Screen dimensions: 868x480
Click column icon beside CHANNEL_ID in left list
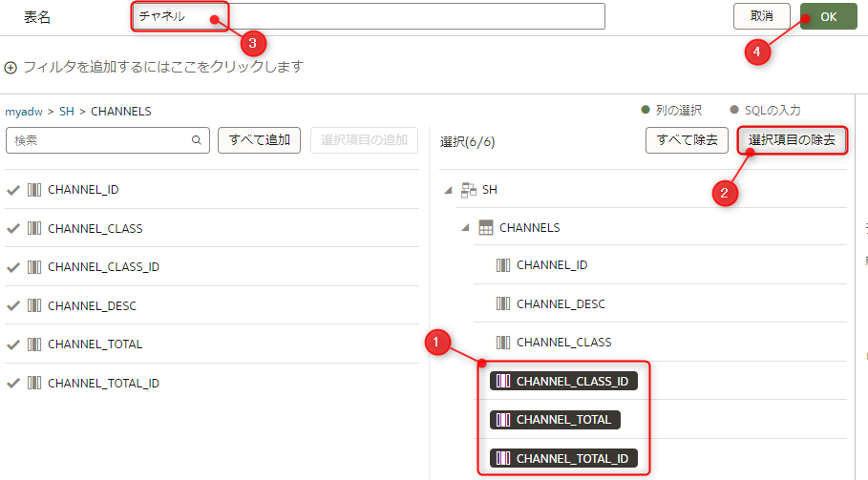point(34,190)
